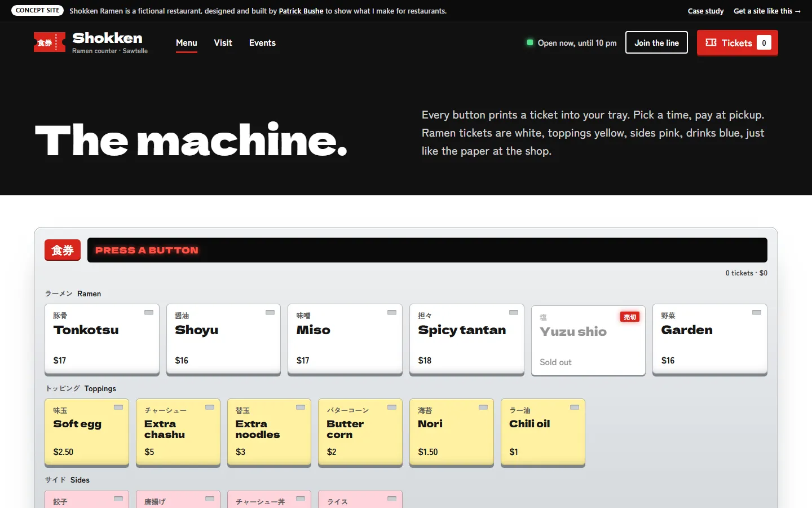812x508 pixels.
Task: Click the Ramen counter · Sawtelle tagline
Action: coord(110,51)
